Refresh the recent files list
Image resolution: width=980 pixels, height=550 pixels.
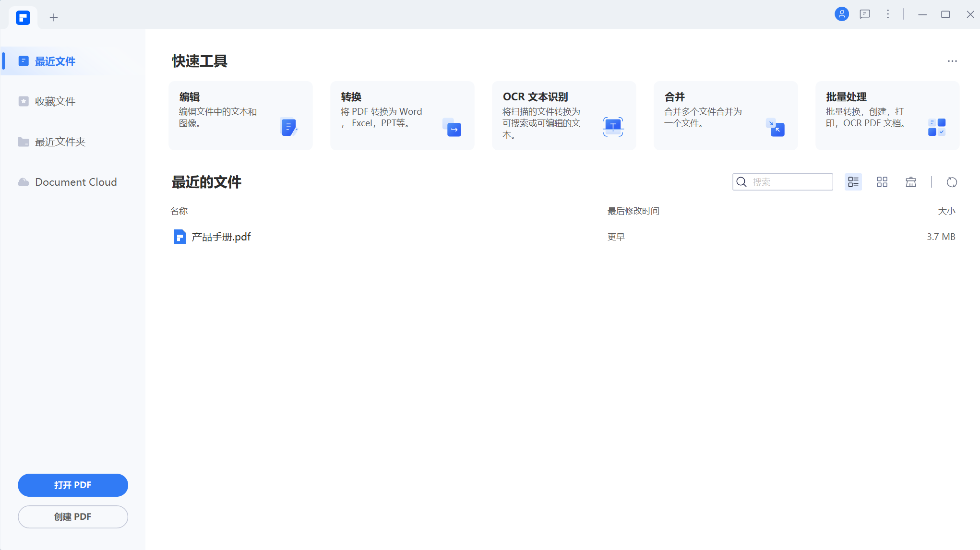(x=952, y=182)
